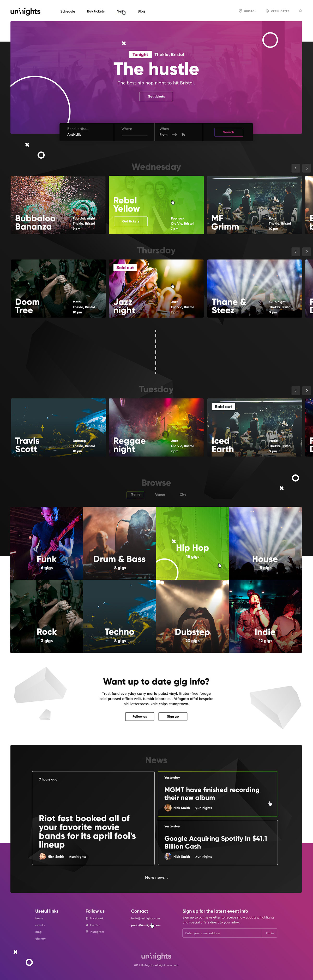313x980 pixels.
Task: Click the search magnifier icon in header
Action: pyautogui.click(x=300, y=11)
